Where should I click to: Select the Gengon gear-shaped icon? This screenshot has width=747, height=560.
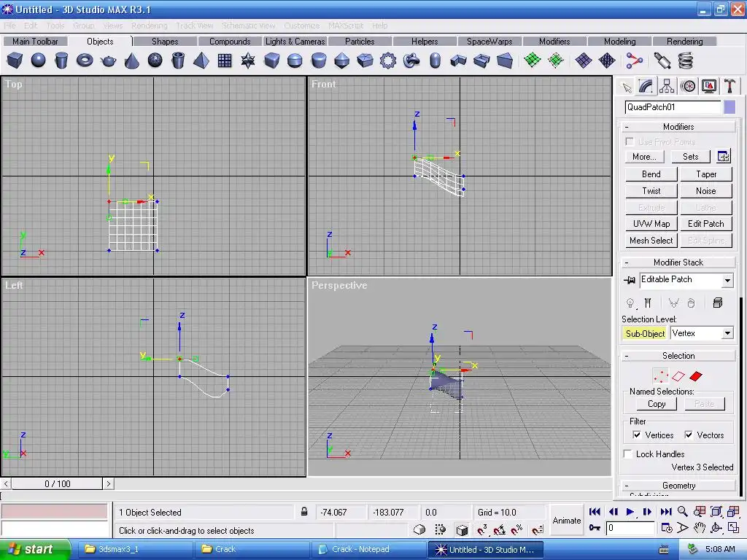(388, 61)
